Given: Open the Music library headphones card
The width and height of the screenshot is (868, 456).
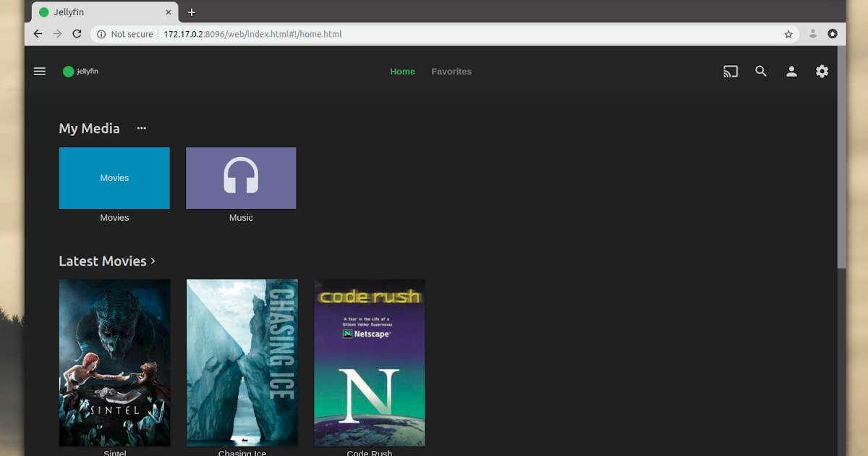Looking at the screenshot, I should click(x=241, y=178).
